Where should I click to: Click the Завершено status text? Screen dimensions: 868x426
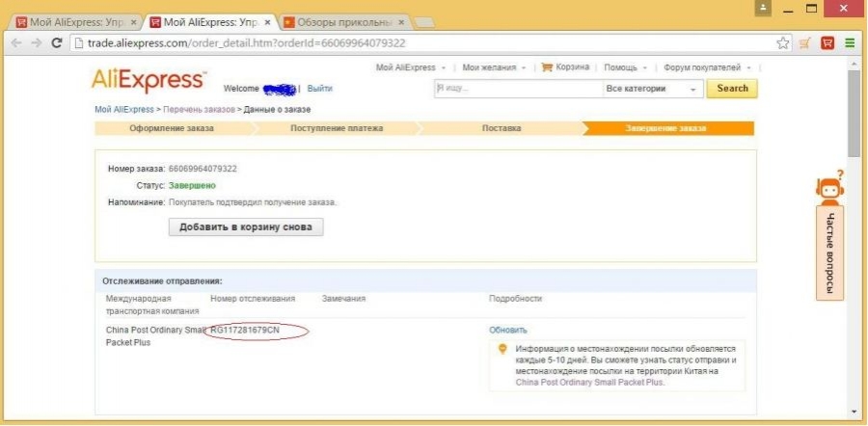point(192,185)
